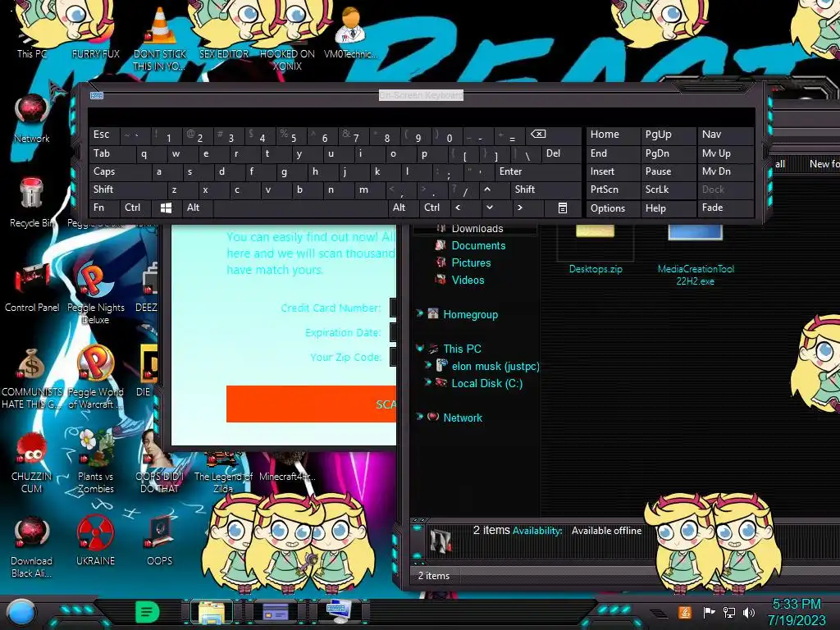Screen dimensions: 840x630
Task: Toggle ScrLk key on keyboard
Action: pyautogui.click(x=668, y=189)
